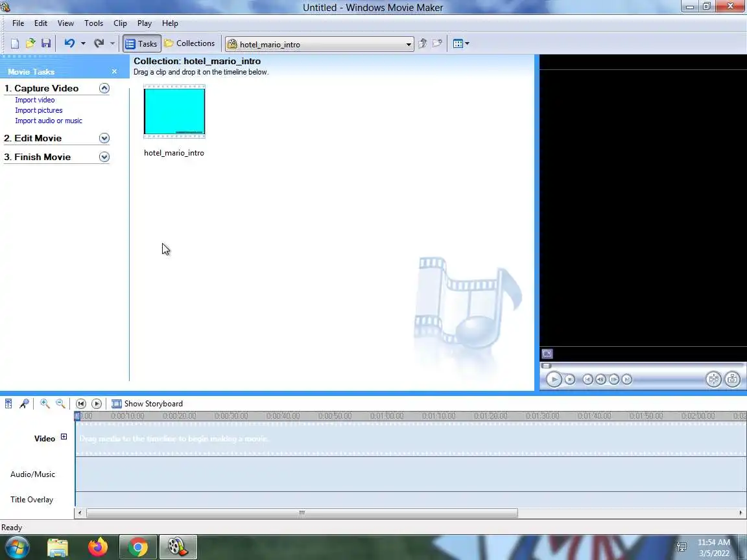747x560 pixels.
Task: Open Windows Explorer from taskbar
Action: tap(58, 548)
